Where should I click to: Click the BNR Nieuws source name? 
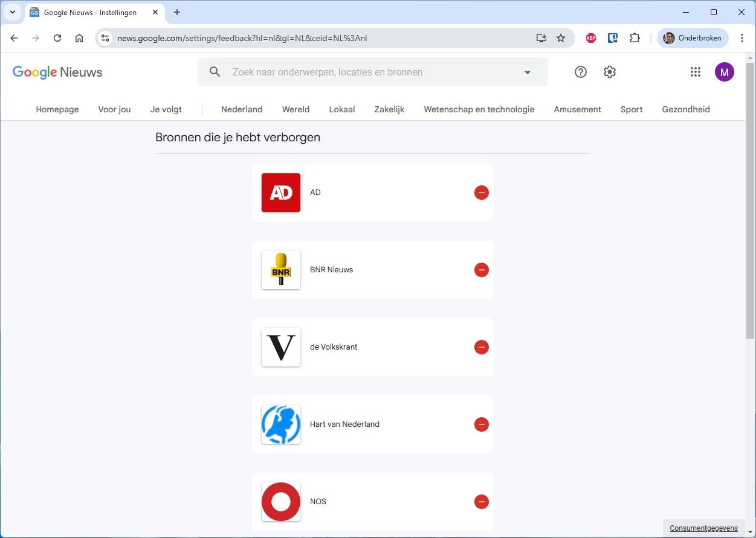point(331,270)
